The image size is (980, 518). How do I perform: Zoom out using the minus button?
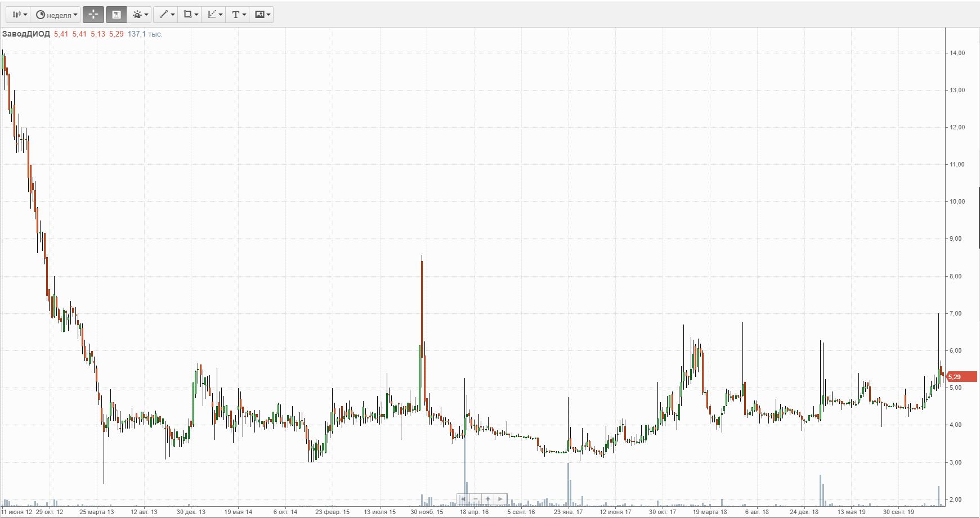[476, 499]
